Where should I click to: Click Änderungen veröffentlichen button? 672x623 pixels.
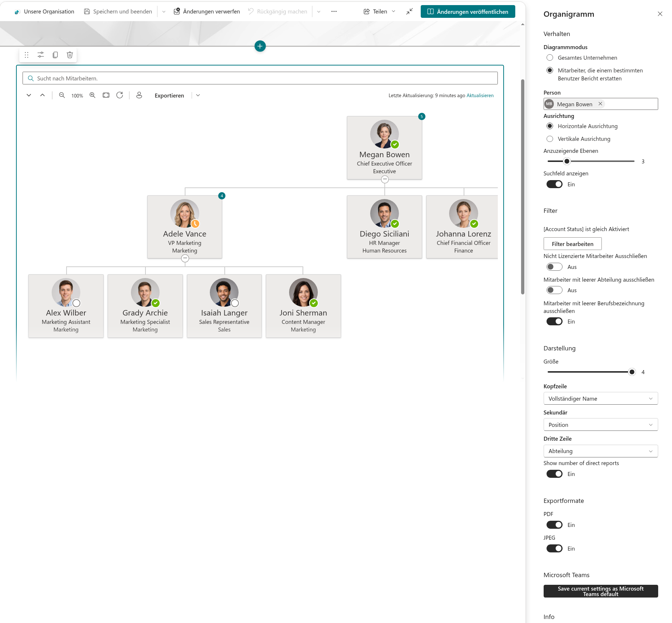tap(468, 12)
